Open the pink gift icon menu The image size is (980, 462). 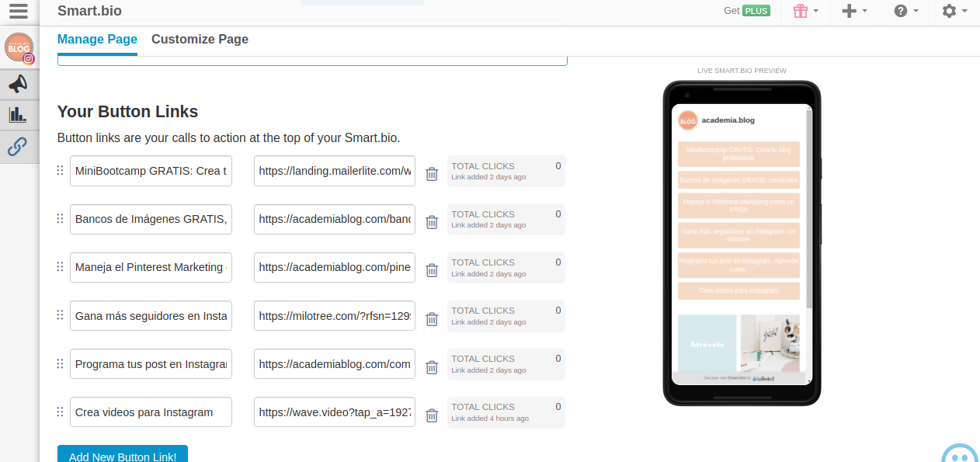tap(805, 11)
